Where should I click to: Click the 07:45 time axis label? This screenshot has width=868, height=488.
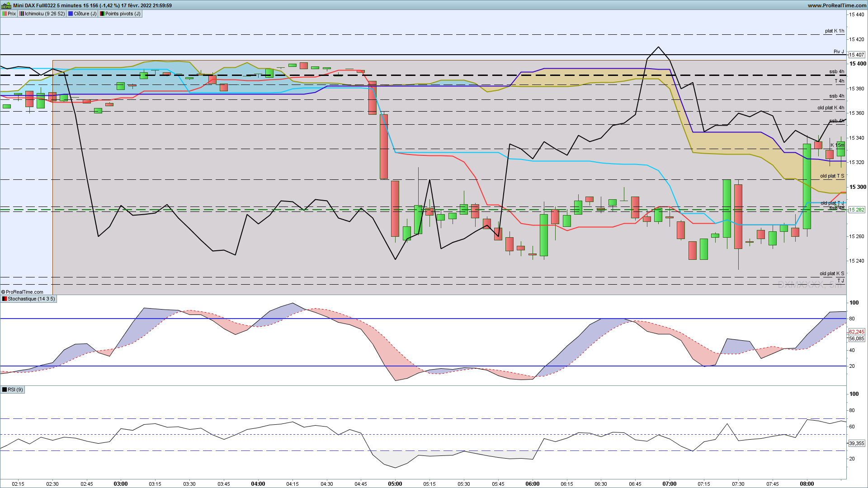pyautogui.click(x=773, y=484)
